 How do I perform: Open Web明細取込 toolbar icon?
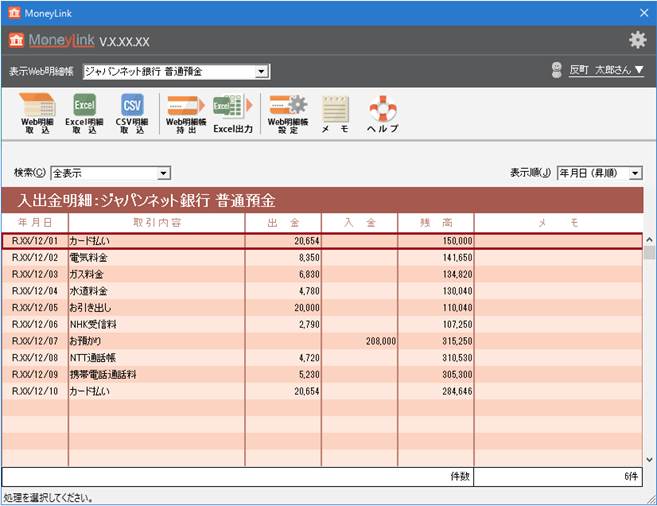(x=38, y=113)
